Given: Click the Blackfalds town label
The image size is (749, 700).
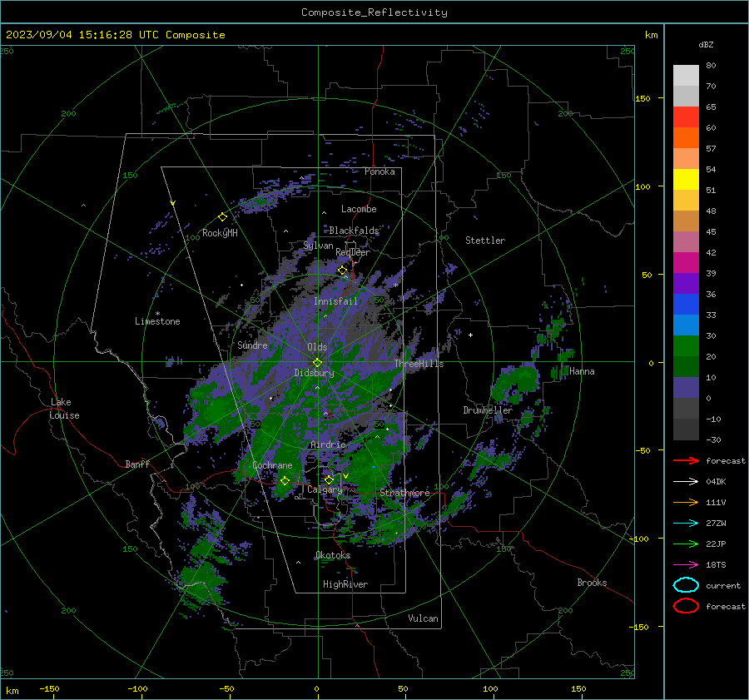Looking at the screenshot, I should pyautogui.click(x=354, y=231).
